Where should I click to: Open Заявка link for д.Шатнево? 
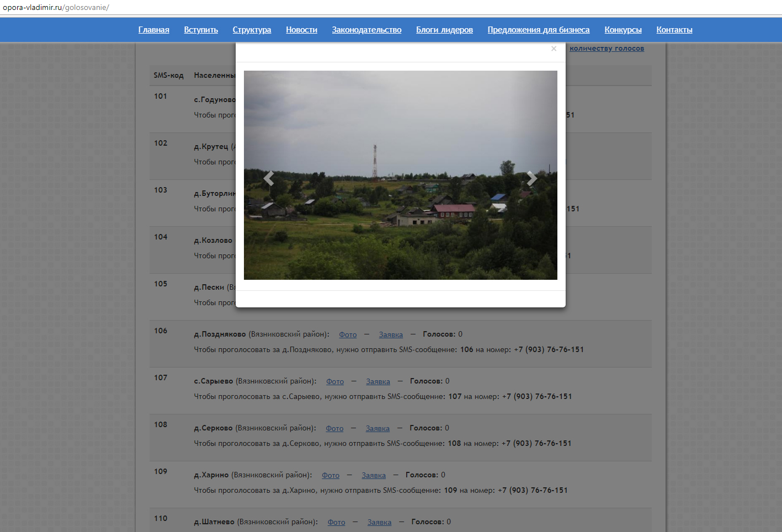379,522
